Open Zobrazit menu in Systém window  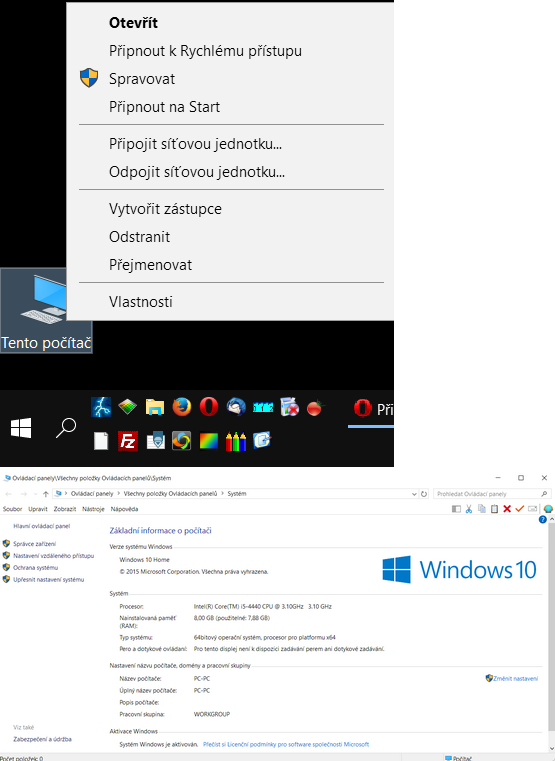tap(65, 509)
